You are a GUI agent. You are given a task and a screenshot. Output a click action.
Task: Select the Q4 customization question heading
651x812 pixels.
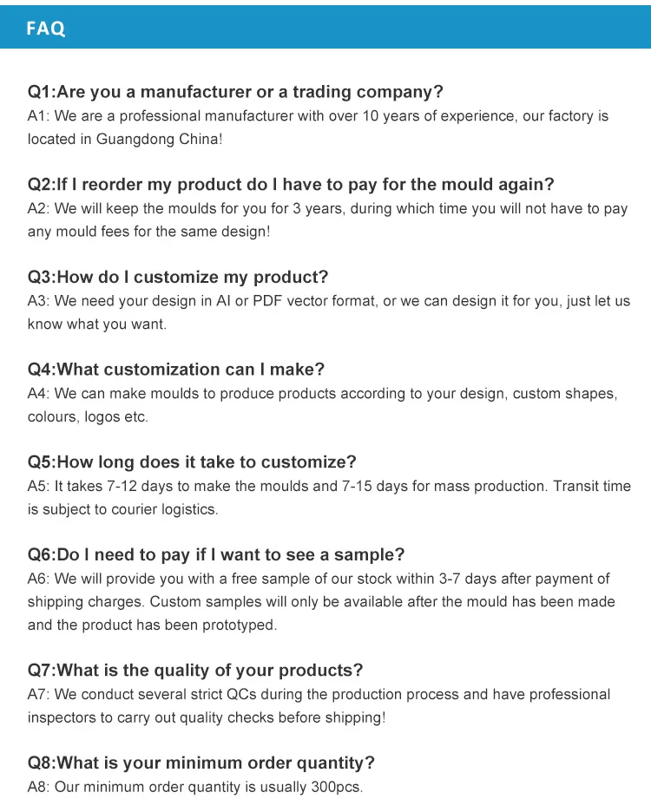176,370
